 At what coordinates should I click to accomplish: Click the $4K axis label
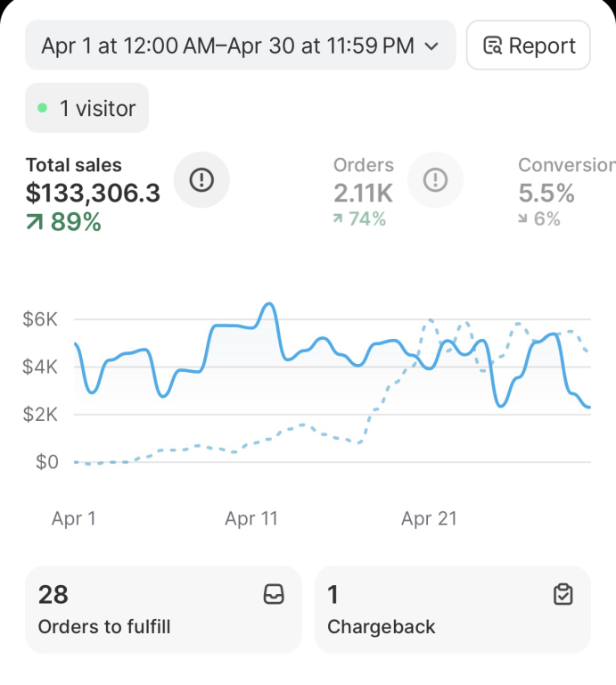40,367
